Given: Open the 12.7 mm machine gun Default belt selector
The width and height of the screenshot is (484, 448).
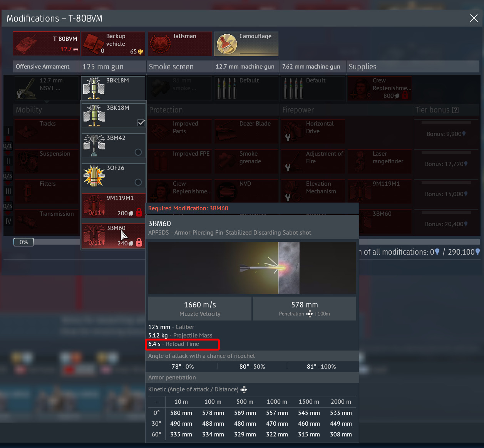Looking at the screenshot, I should (246, 88).
